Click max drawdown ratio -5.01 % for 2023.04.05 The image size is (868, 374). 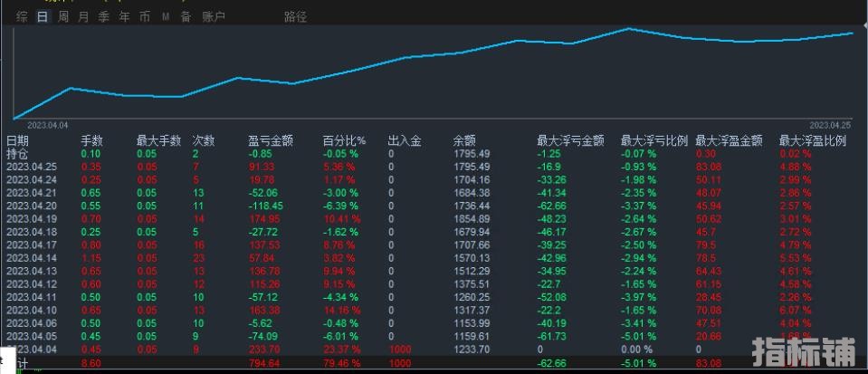[x=639, y=336]
